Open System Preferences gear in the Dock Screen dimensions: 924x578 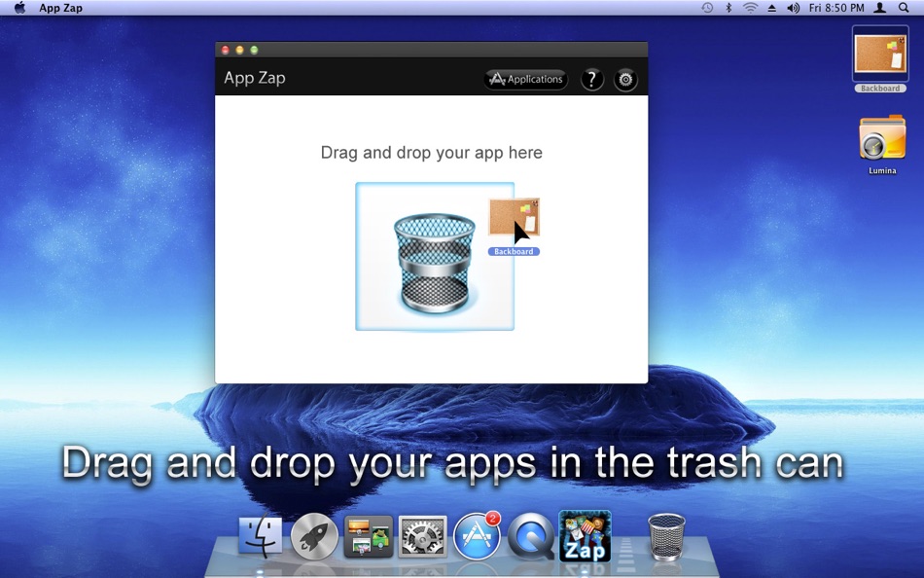[422, 536]
